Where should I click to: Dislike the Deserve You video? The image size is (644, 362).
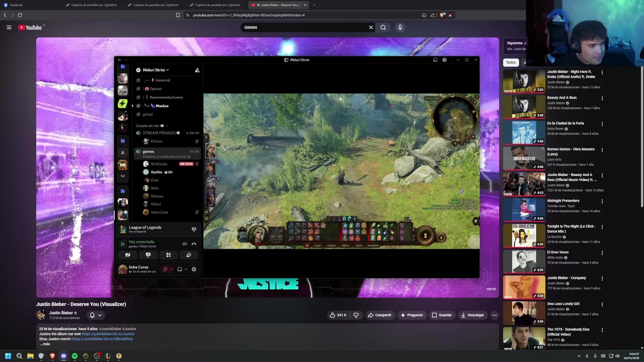pyautogui.click(x=356, y=315)
